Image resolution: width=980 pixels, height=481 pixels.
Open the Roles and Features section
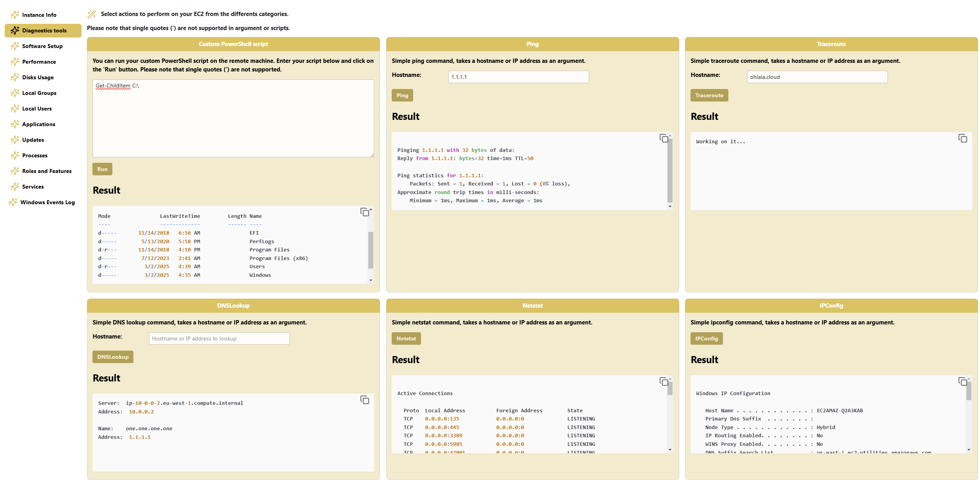pos(43,171)
